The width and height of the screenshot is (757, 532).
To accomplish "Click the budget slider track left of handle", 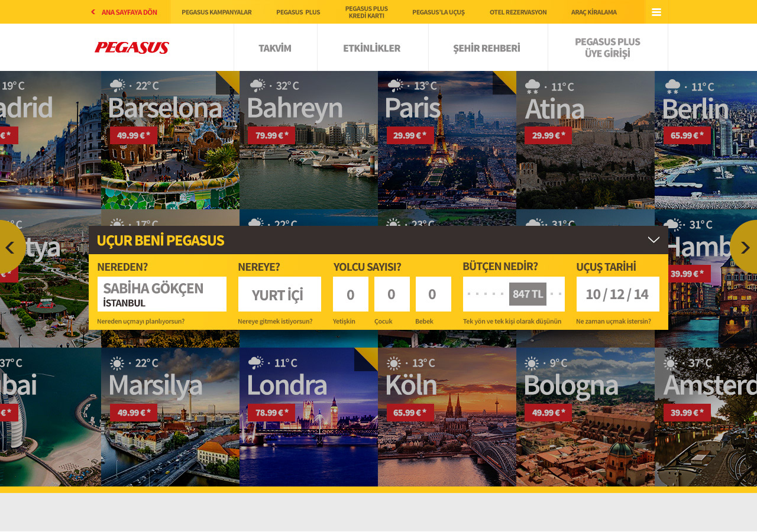I will 486,294.
